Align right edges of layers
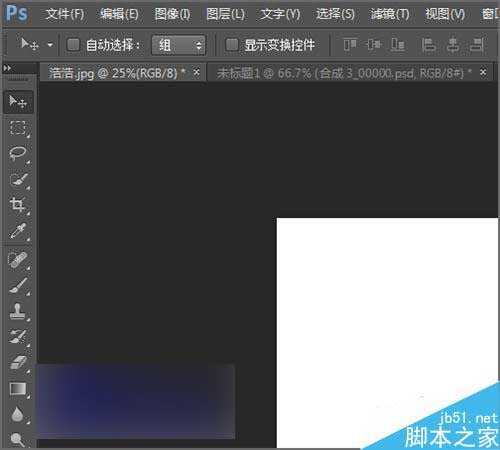 click(477, 44)
